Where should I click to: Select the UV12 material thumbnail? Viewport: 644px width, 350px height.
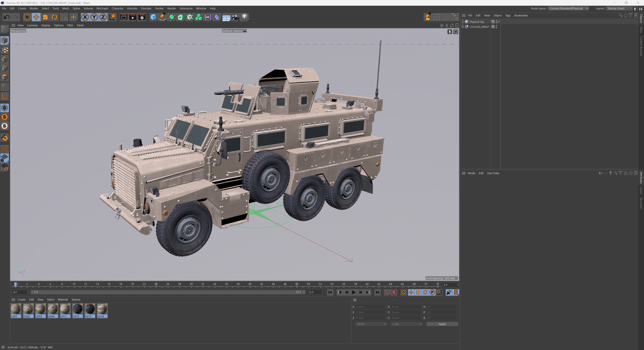click(x=77, y=309)
